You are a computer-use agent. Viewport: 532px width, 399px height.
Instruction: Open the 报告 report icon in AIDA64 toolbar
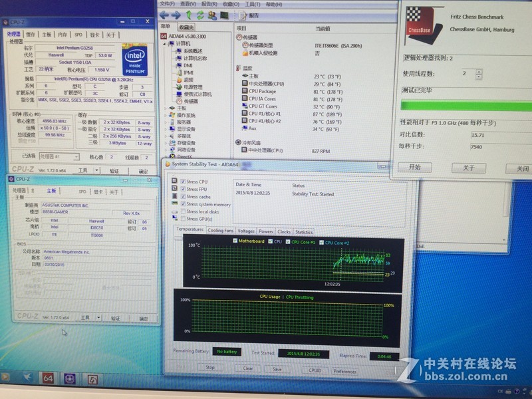click(x=243, y=15)
